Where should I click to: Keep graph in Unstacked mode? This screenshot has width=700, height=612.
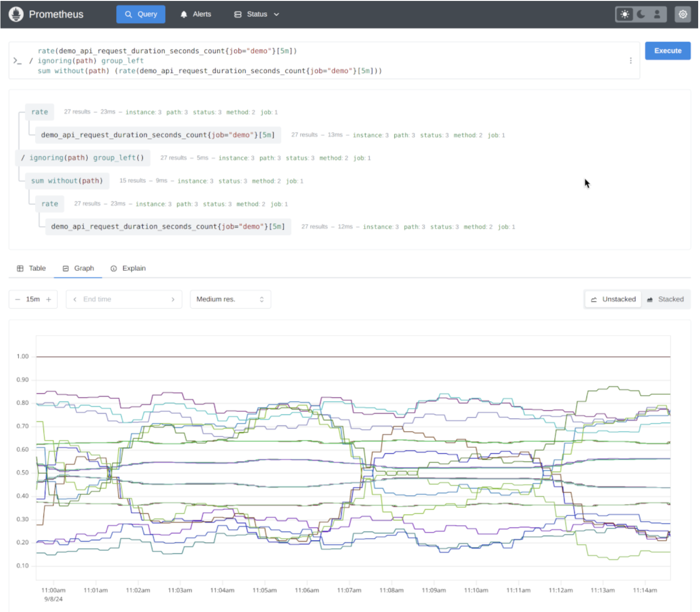[x=613, y=299]
